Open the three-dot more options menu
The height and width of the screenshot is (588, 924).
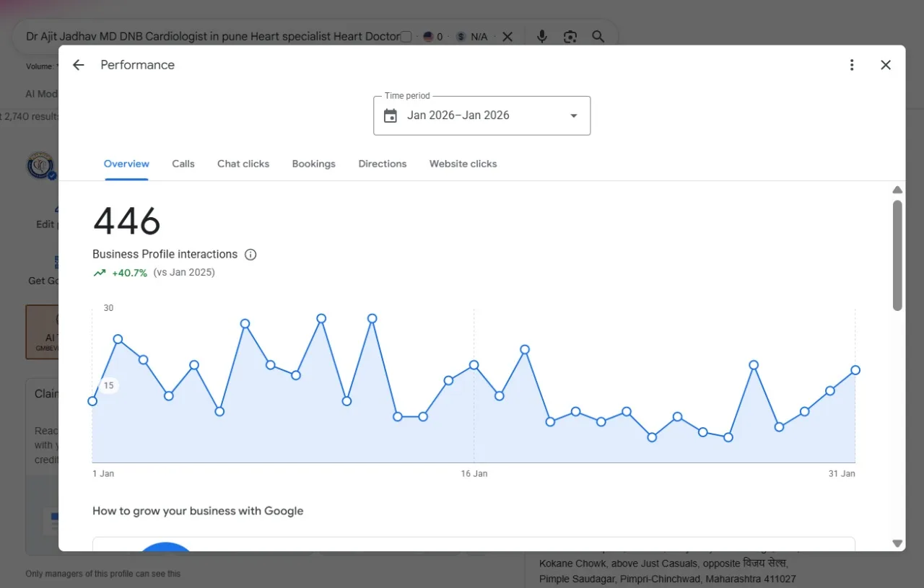pyautogui.click(x=852, y=65)
